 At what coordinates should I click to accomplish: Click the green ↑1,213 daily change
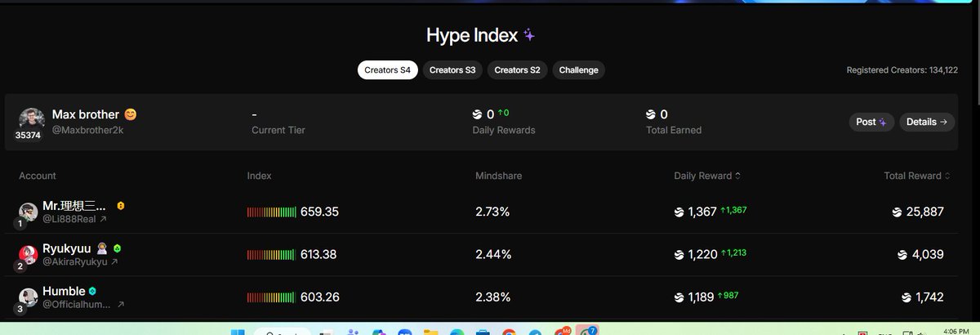pyautogui.click(x=733, y=252)
